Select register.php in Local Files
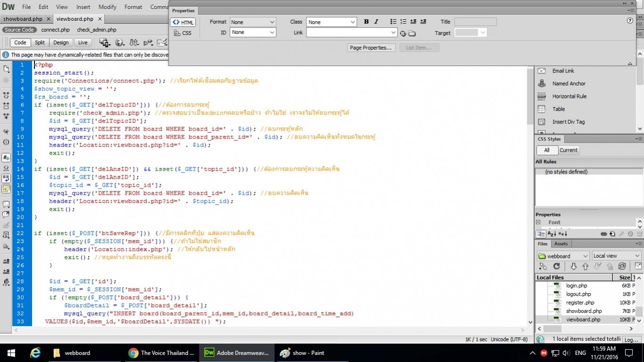The image size is (644, 362). [x=580, y=303]
